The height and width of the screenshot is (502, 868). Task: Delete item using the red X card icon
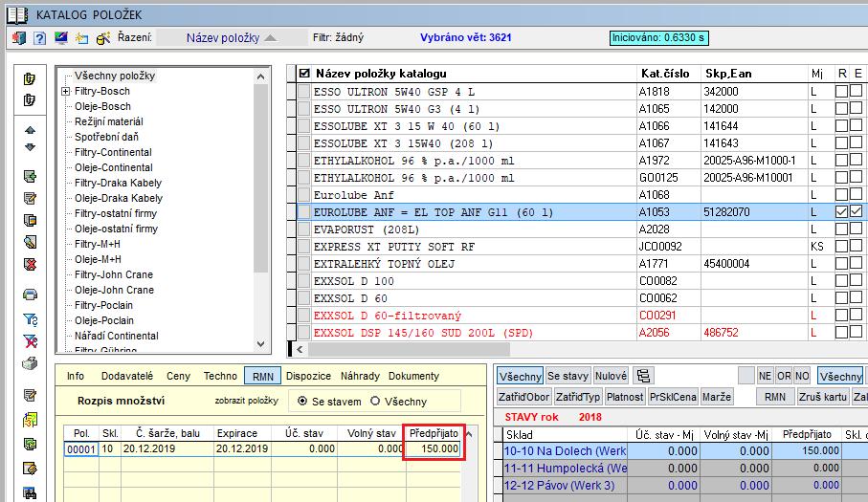[x=30, y=264]
